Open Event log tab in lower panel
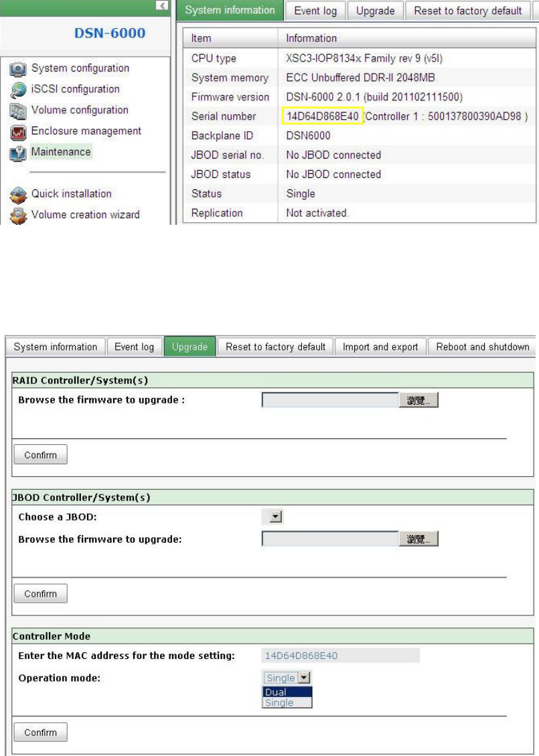This screenshot has width=539, height=756. coord(134,347)
